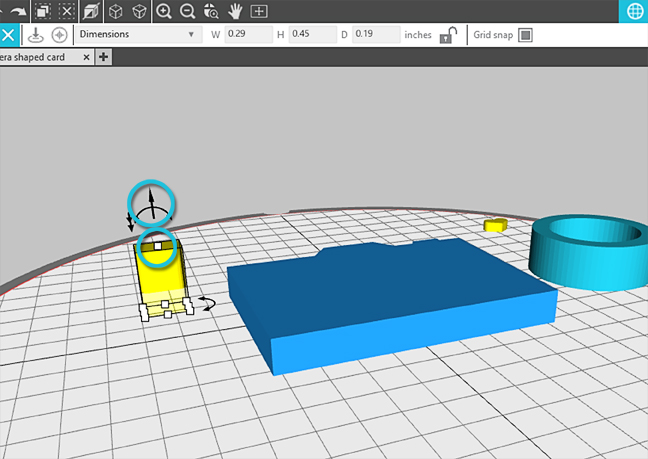Toggle the cross-section cube view icon
The width and height of the screenshot is (648, 459).
coord(91,11)
